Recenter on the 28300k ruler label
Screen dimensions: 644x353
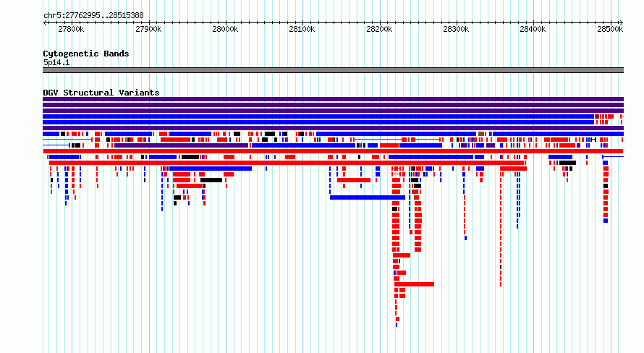pos(456,29)
